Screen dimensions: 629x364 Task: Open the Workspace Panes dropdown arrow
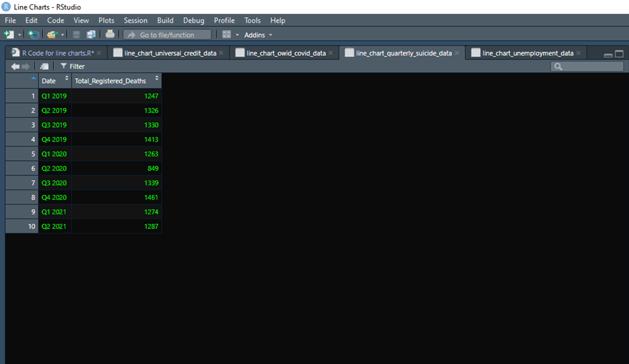coord(237,35)
